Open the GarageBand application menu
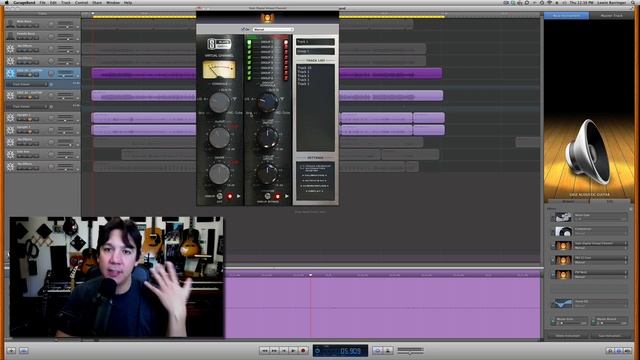The height and width of the screenshot is (360, 640). click(x=24, y=2)
